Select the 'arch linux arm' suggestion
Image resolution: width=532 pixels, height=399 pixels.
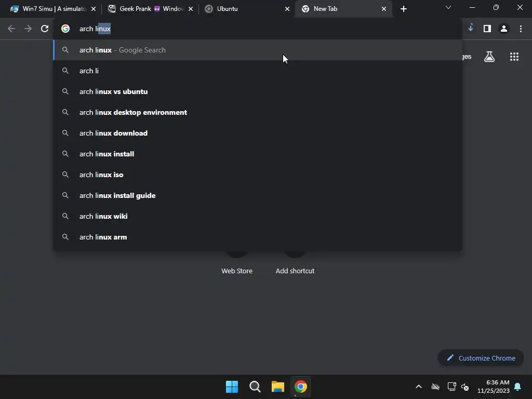click(x=258, y=237)
